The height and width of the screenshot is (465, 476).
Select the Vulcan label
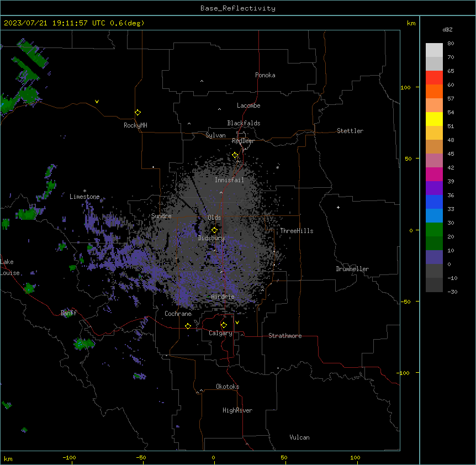pyautogui.click(x=300, y=437)
